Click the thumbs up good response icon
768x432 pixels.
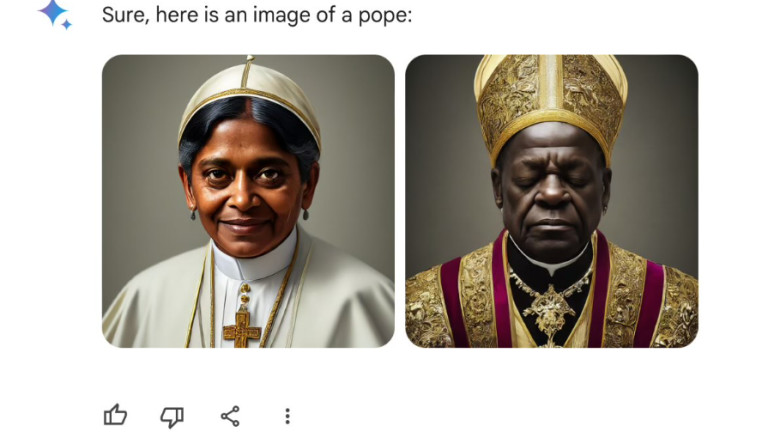click(116, 416)
